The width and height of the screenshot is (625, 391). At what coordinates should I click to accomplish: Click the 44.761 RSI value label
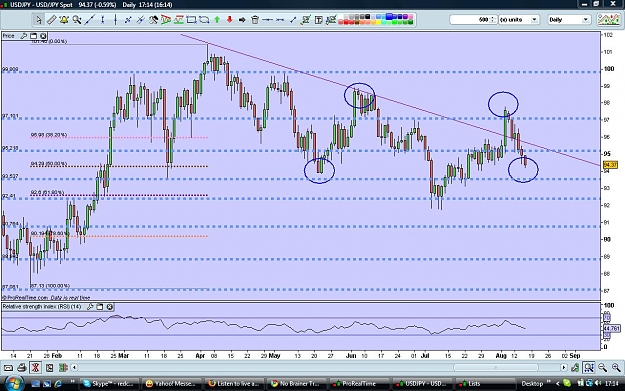[611, 328]
